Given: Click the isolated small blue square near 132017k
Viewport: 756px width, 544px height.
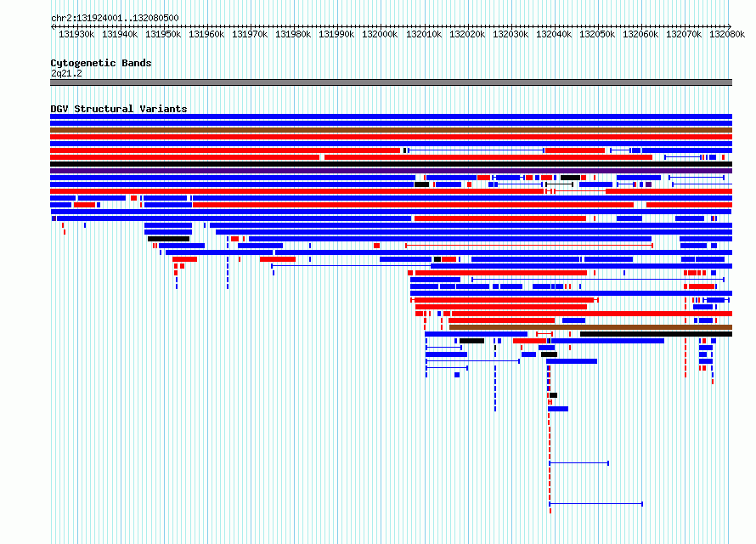Looking at the screenshot, I should tap(457, 375).
